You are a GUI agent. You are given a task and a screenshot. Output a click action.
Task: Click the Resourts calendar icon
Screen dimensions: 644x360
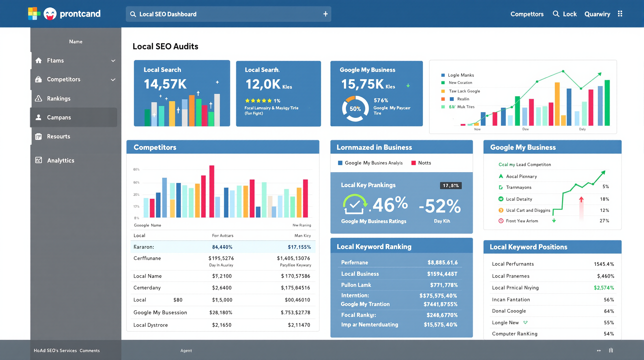click(x=39, y=136)
